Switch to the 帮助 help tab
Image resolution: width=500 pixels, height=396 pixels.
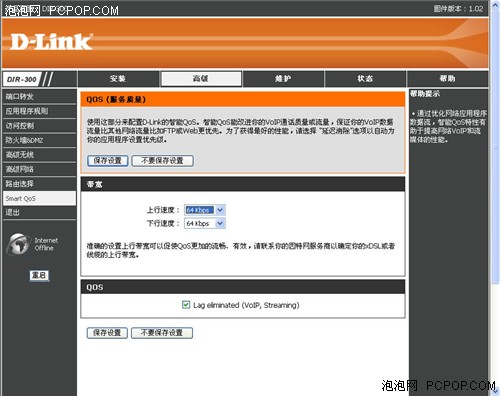pos(447,79)
